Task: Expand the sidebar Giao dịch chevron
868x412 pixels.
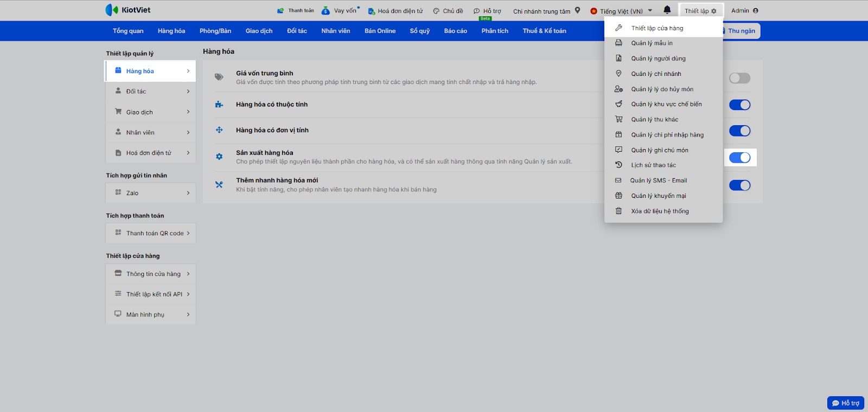Action: pyautogui.click(x=188, y=112)
